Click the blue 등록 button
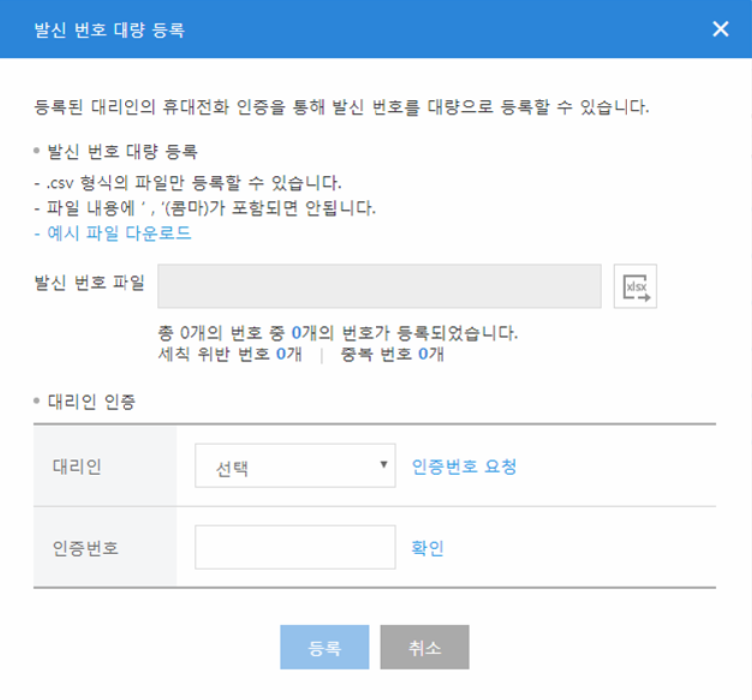The width and height of the screenshot is (752, 700). coord(325,647)
